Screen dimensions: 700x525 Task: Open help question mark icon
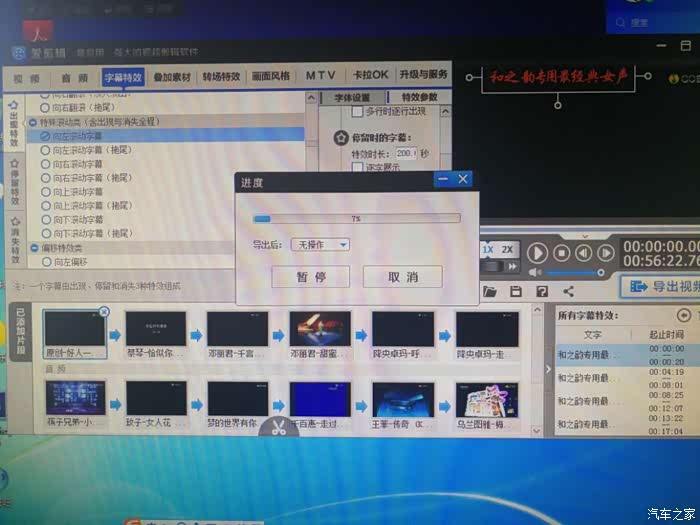(542, 292)
